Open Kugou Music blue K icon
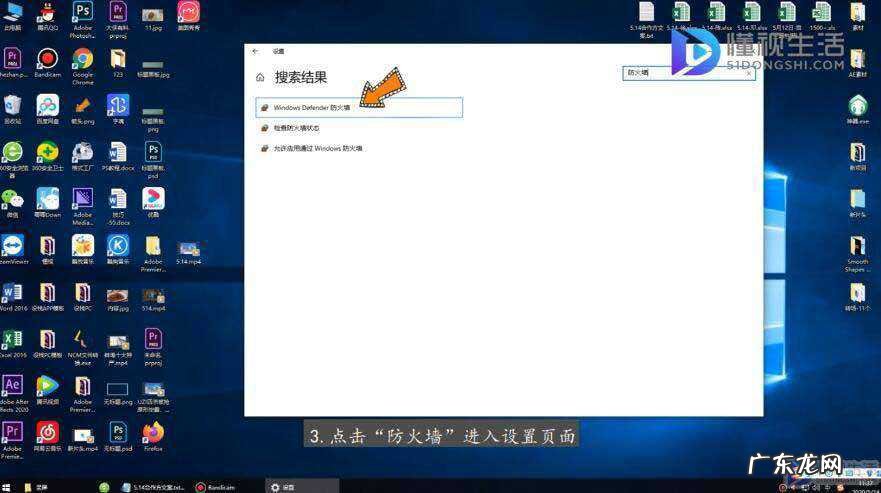Screen dimensions: 881x493 (118, 250)
